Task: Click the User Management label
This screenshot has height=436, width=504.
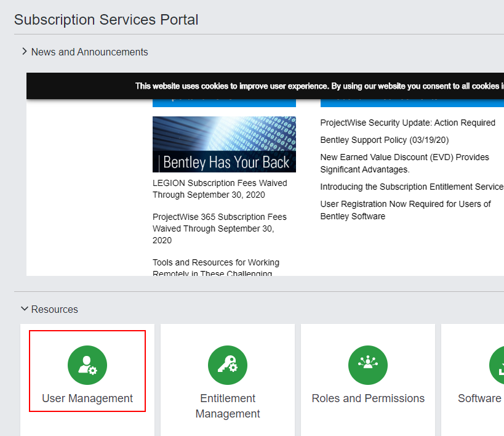Action: coord(87,398)
